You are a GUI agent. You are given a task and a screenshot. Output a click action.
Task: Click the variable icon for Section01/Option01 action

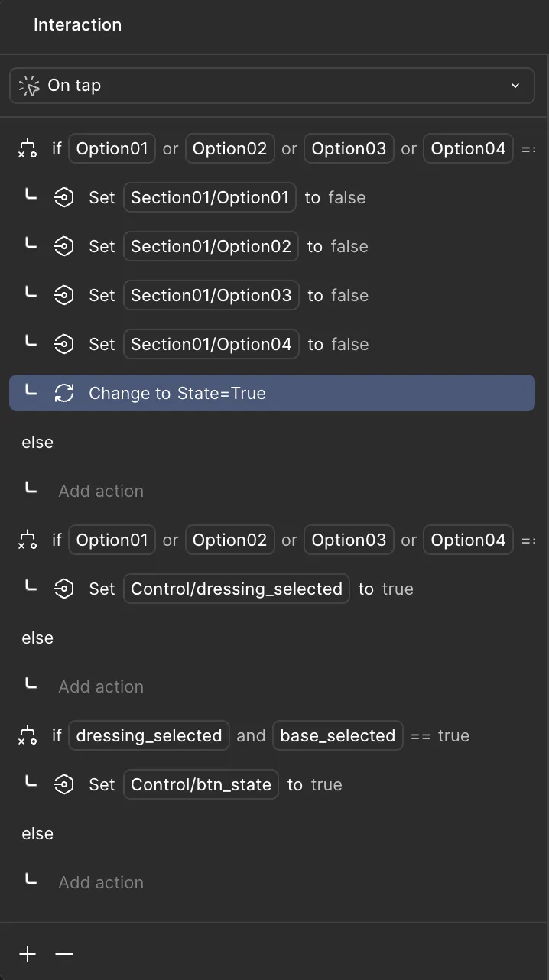[x=64, y=198]
